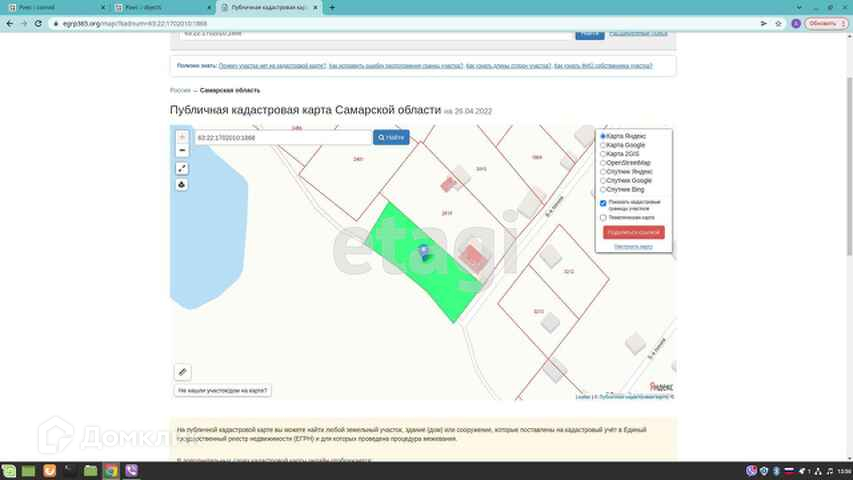
Task: Reload the current page
Action: [x=38, y=23]
